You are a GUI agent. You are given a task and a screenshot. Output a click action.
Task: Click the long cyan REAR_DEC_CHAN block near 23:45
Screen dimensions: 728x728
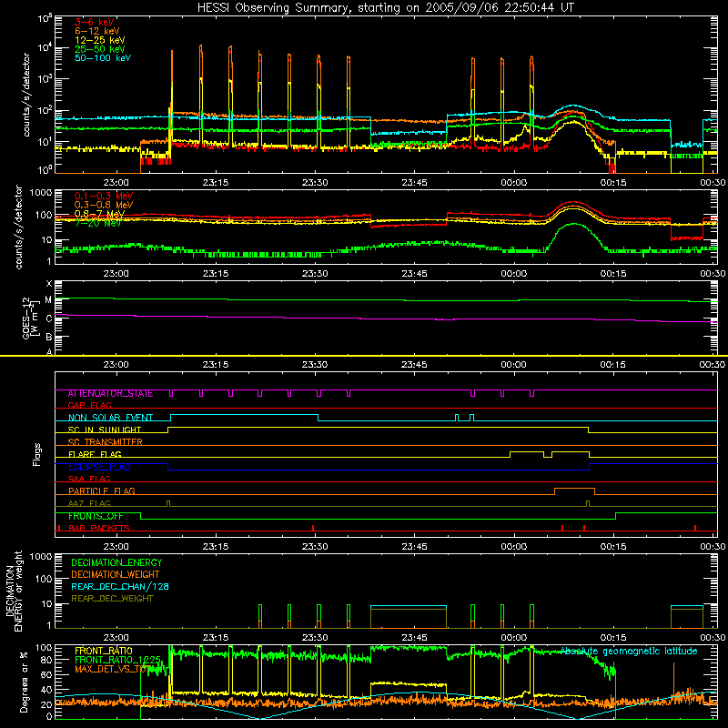tap(409, 606)
